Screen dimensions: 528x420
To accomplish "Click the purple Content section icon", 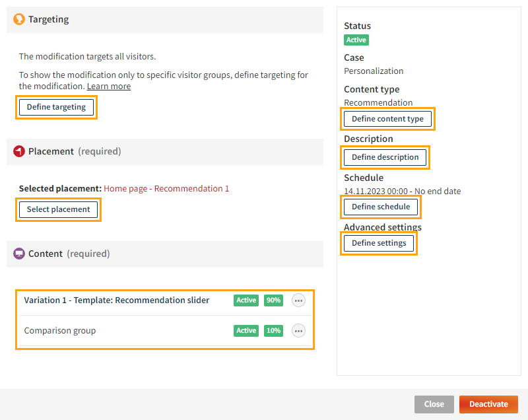I will pos(19,254).
